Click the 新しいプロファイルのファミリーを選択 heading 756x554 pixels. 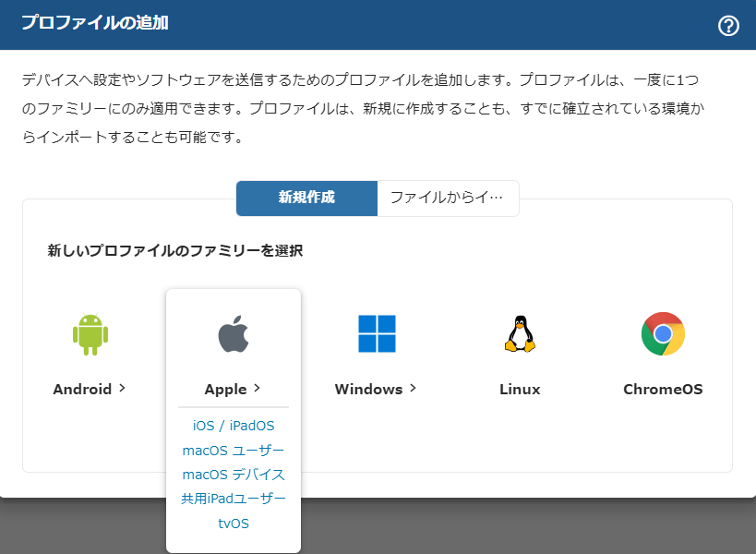tap(175, 251)
